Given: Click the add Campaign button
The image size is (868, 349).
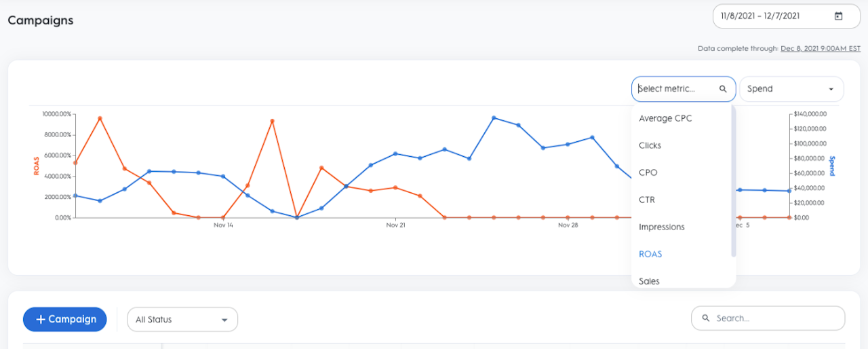Looking at the screenshot, I should tap(65, 319).
